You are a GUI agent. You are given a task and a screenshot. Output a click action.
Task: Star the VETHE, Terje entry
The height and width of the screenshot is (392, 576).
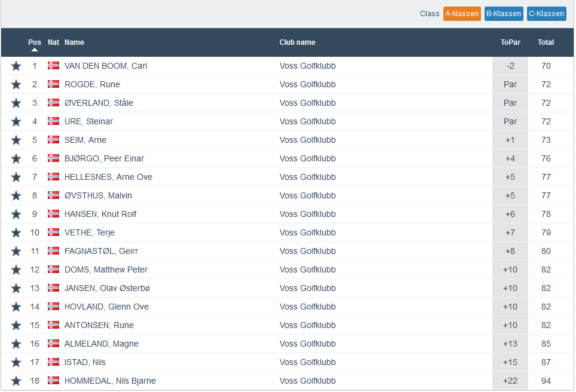point(16,233)
